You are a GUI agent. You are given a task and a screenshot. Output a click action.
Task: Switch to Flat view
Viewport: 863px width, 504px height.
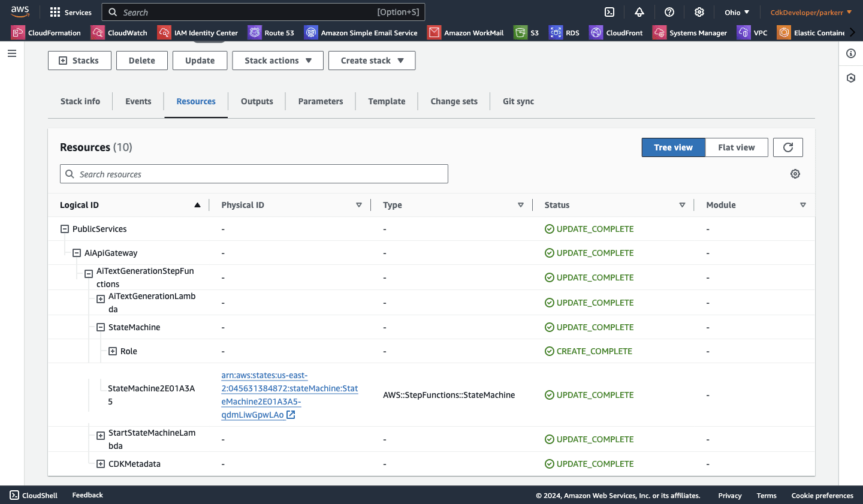[x=737, y=147]
